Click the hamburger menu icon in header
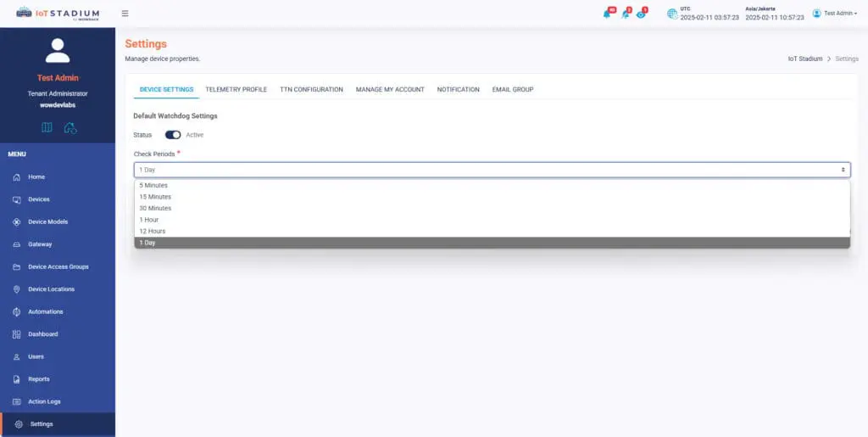The width and height of the screenshot is (868, 437). (x=125, y=14)
